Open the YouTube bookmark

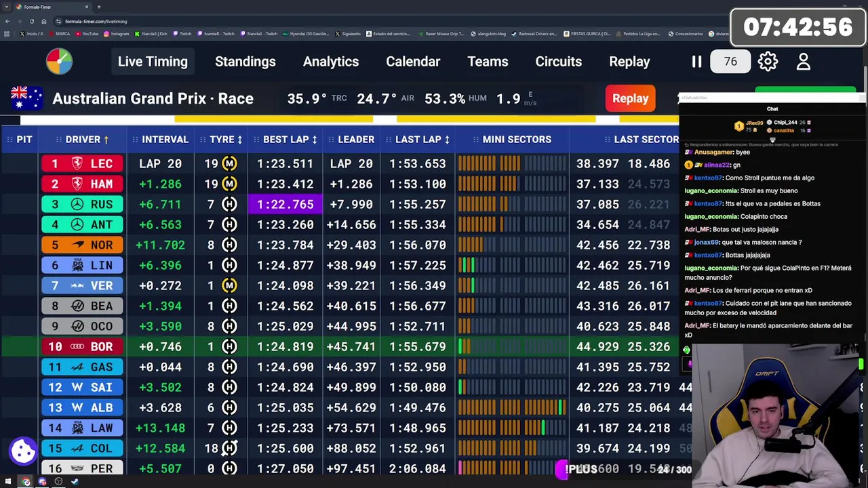pyautogui.click(x=87, y=34)
